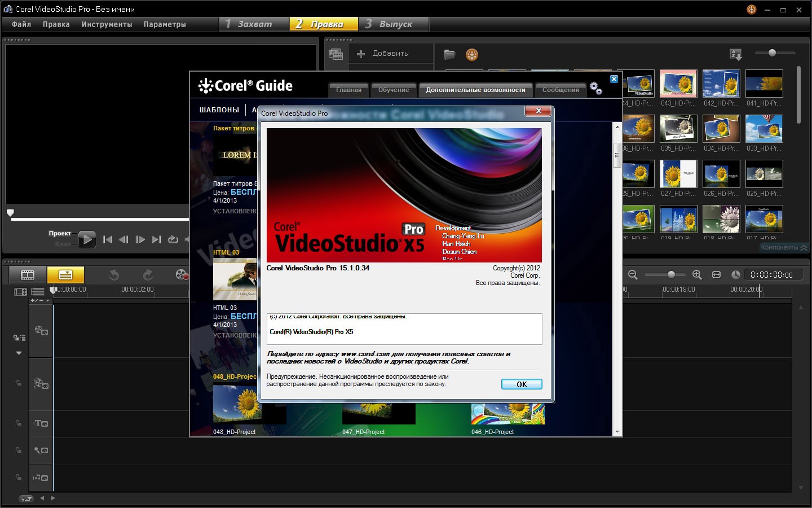The height and width of the screenshot is (508, 812).
Task: Select ШАБЛОНЫ section in Corel Guide
Action: 219,110
